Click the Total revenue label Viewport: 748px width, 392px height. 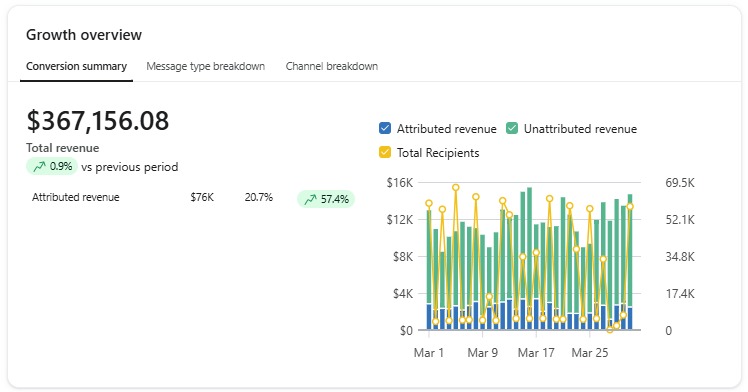pos(62,148)
